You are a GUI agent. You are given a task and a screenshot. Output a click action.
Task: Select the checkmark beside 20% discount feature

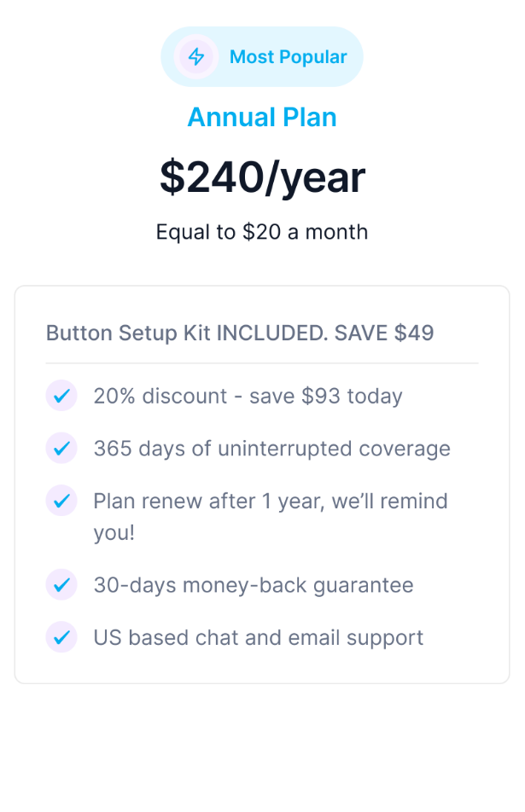coord(61,396)
